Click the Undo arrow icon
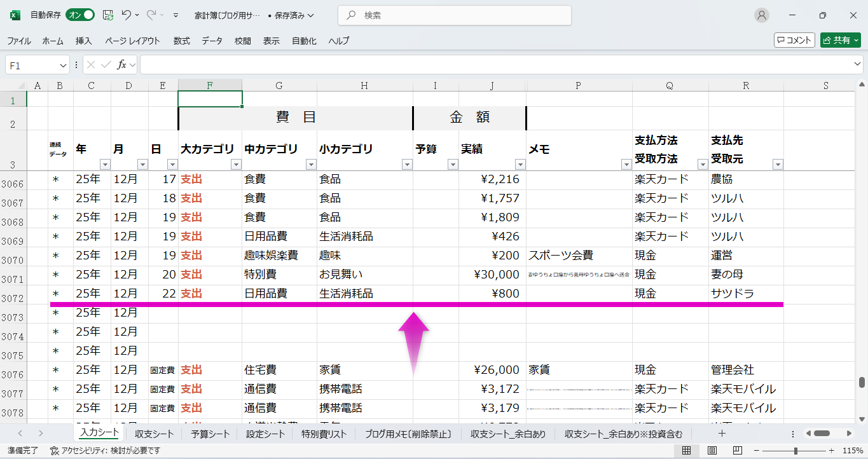Screen dimensions: 868x459 (x=127, y=15)
